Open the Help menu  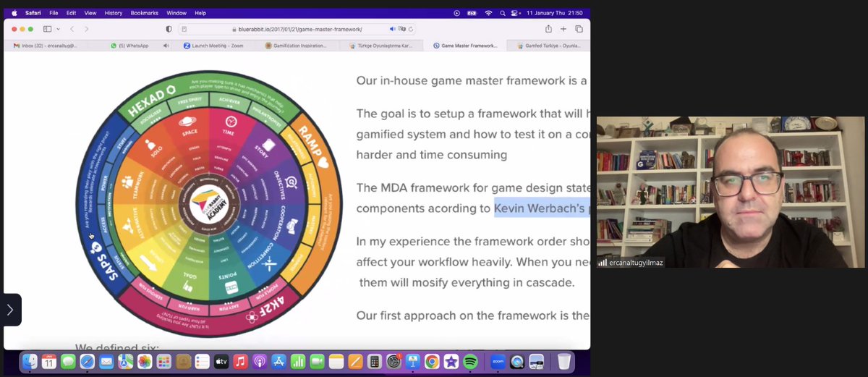point(200,12)
